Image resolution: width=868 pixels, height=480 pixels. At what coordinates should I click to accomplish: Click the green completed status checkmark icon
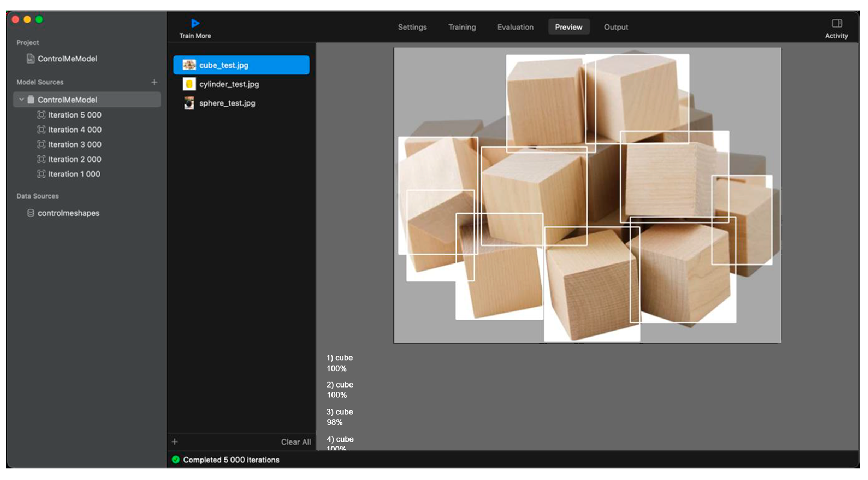[x=176, y=460]
